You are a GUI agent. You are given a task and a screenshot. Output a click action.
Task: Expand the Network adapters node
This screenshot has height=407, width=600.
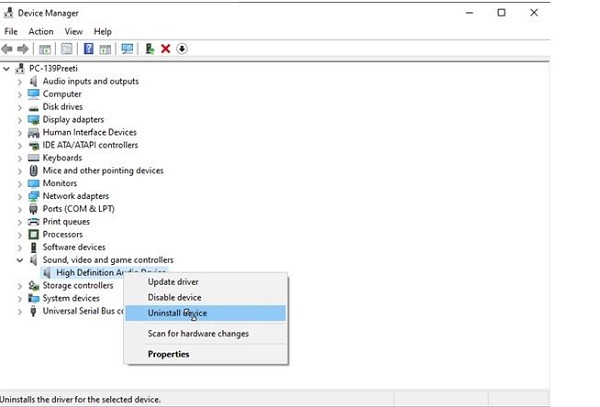pyautogui.click(x=20, y=197)
